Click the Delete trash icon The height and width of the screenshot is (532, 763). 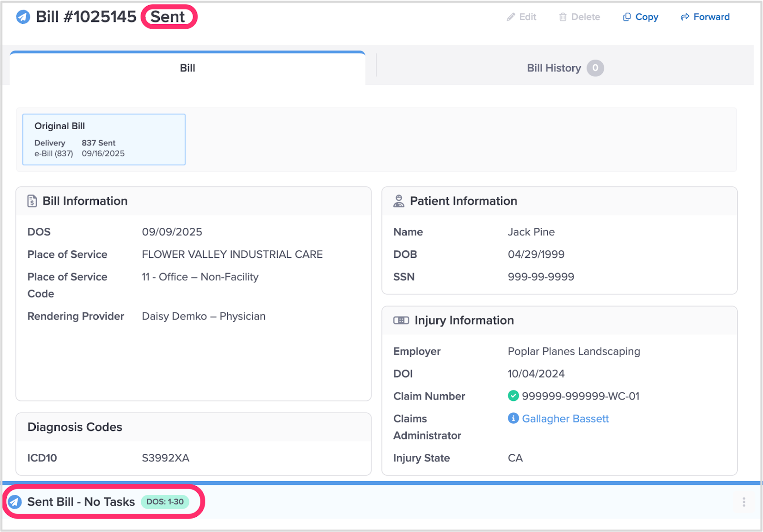coord(563,17)
